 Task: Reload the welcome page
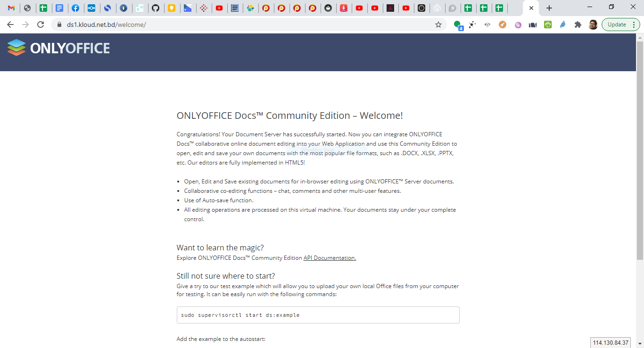click(x=41, y=25)
